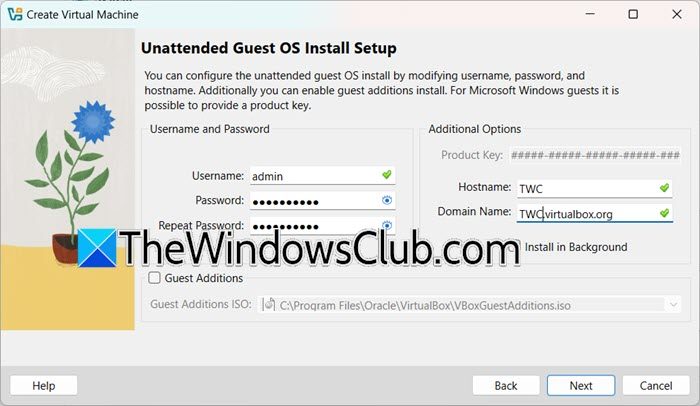Click the file icon beside Guest Additions ISO path
This screenshot has width=700, height=406.
coord(269,303)
